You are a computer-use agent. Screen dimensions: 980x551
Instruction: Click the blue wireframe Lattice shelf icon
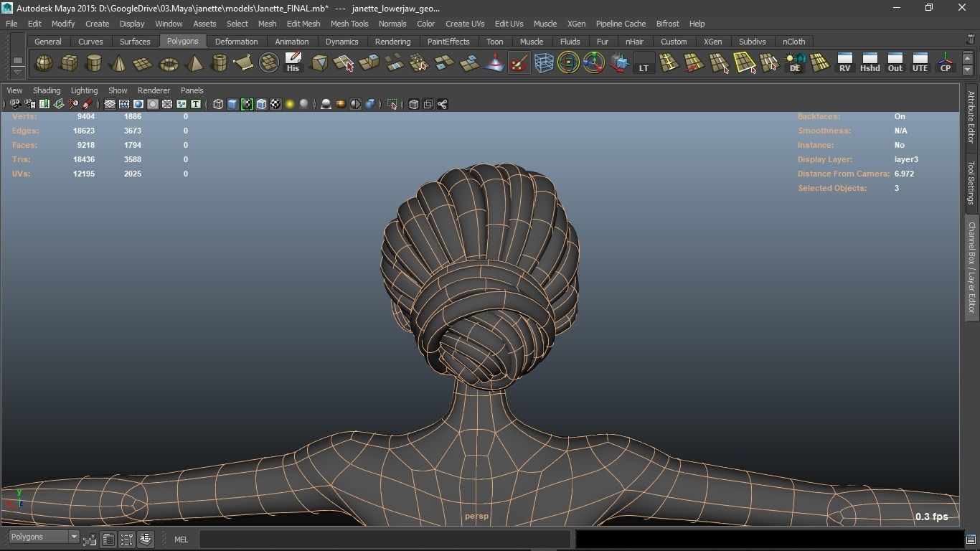click(x=544, y=63)
